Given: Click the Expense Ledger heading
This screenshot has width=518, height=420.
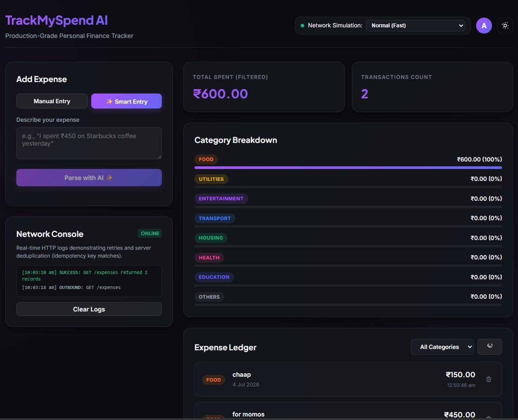Looking at the screenshot, I should (x=225, y=348).
